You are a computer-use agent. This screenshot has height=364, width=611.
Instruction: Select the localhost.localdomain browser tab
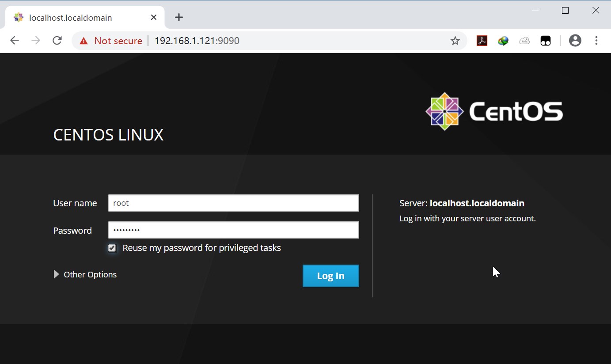point(85,18)
